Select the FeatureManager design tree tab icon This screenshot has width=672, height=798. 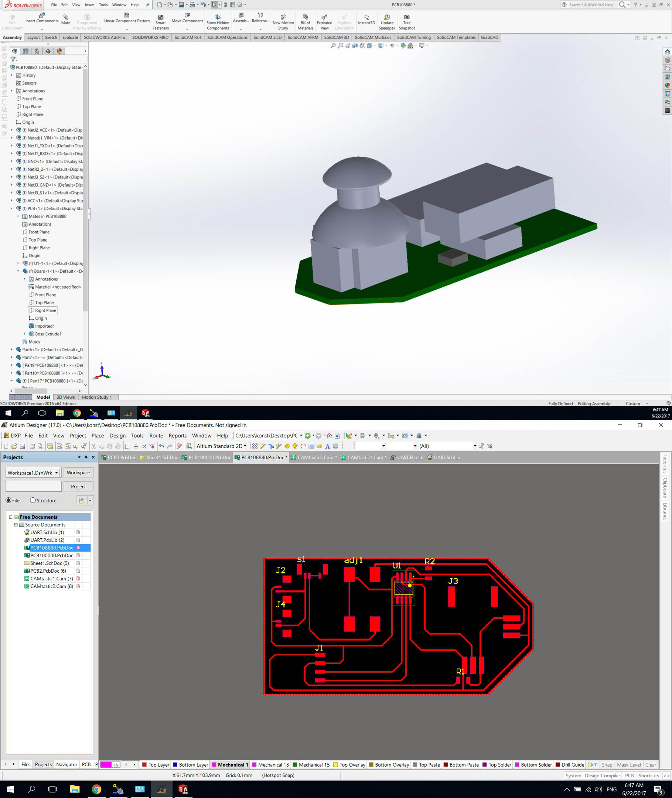[15, 51]
